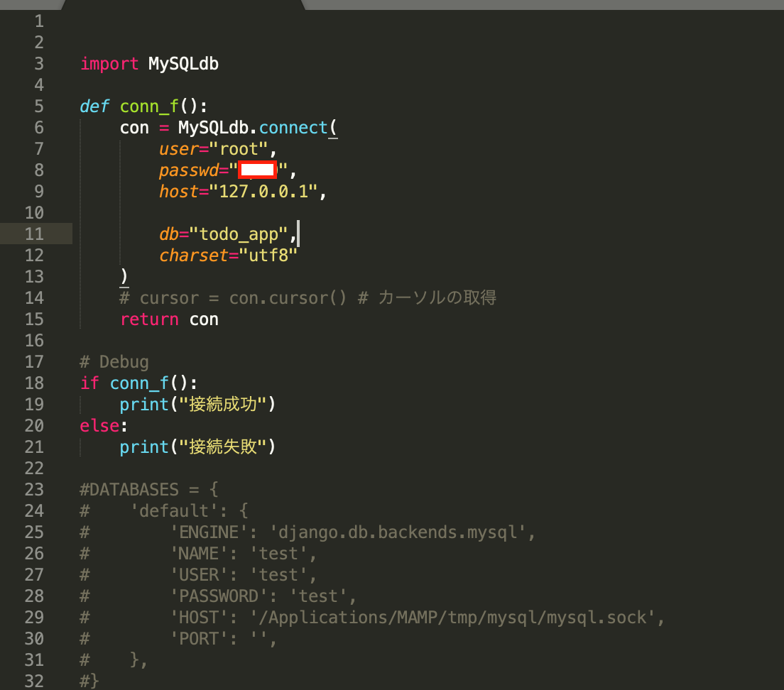Viewport: 784px width, 690px height.
Task: Click the commented "'NAME'" key
Action: (199, 554)
